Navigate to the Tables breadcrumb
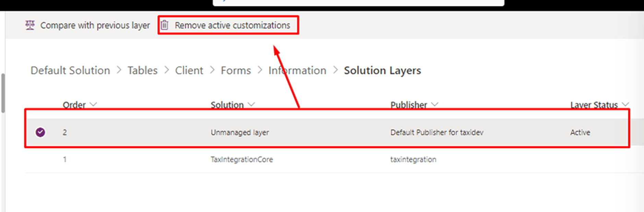Image resolution: width=644 pixels, height=212 pixels. click(x=142, y=70)
